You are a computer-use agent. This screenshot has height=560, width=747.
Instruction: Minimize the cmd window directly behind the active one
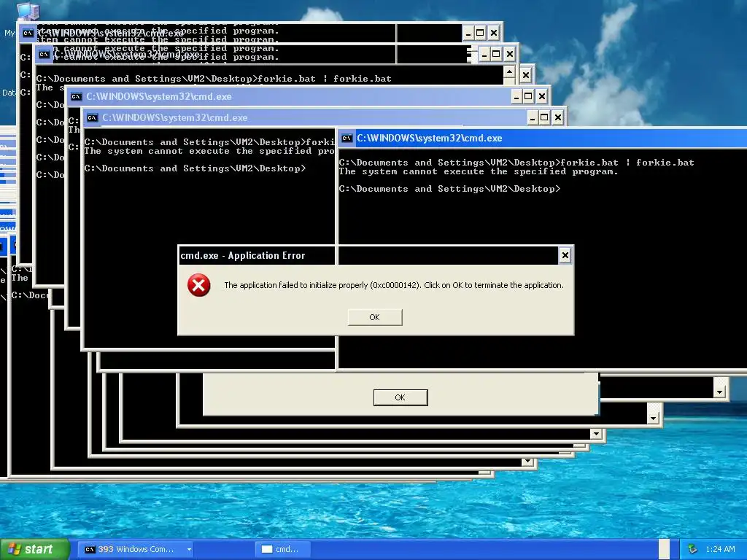(533, 117)
